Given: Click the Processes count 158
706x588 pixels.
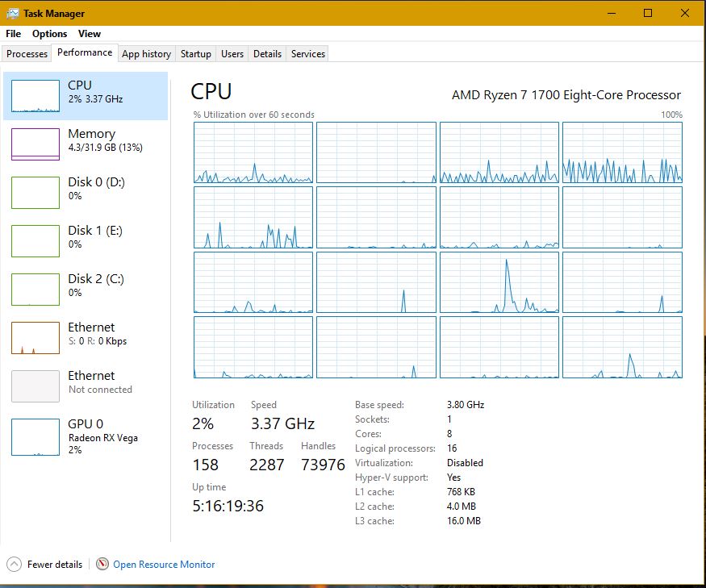Looking at the screenshot, I should pos(205,465).
